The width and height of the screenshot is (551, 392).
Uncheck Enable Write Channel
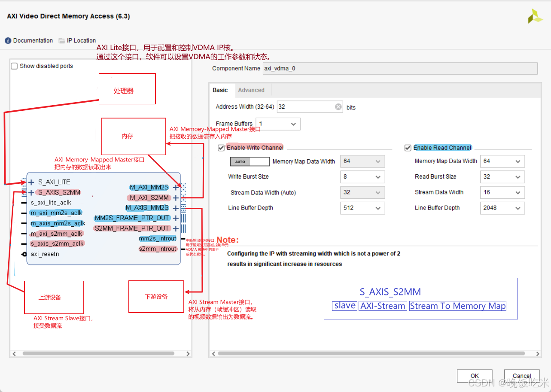coord(221,147)
